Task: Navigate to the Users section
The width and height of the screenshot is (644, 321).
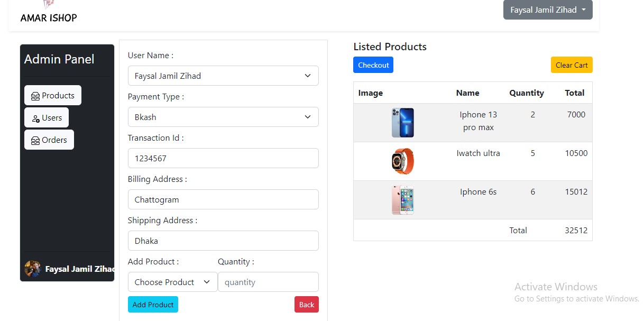Action: pos(47,117)
